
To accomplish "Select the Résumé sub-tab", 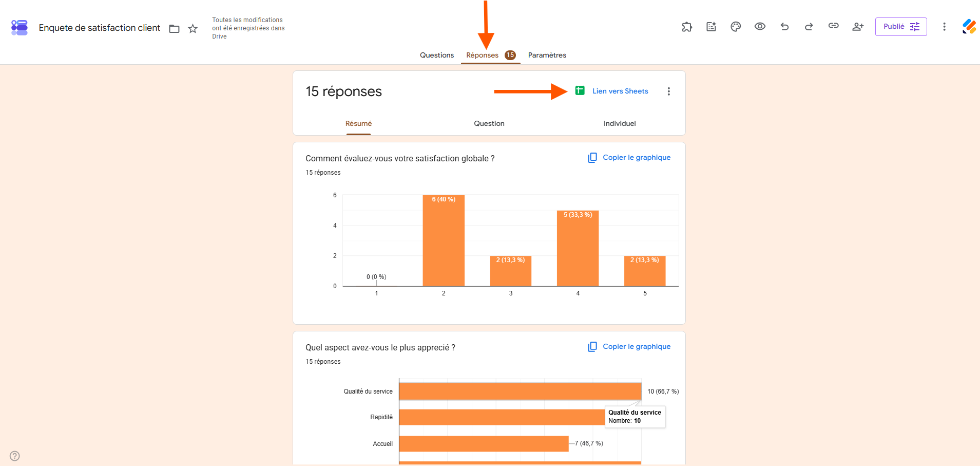I will point(358,123).
